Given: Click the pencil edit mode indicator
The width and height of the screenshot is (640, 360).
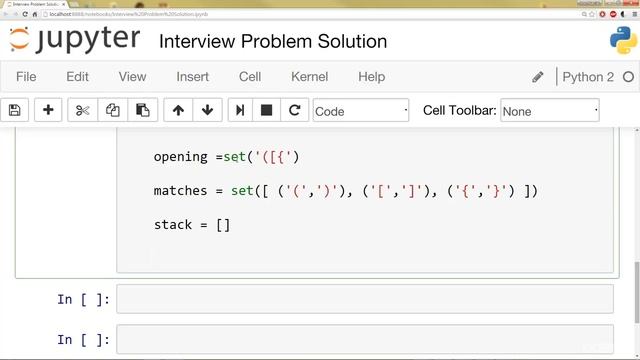Looking at the screenshot, I should click(x=538, y=77).
